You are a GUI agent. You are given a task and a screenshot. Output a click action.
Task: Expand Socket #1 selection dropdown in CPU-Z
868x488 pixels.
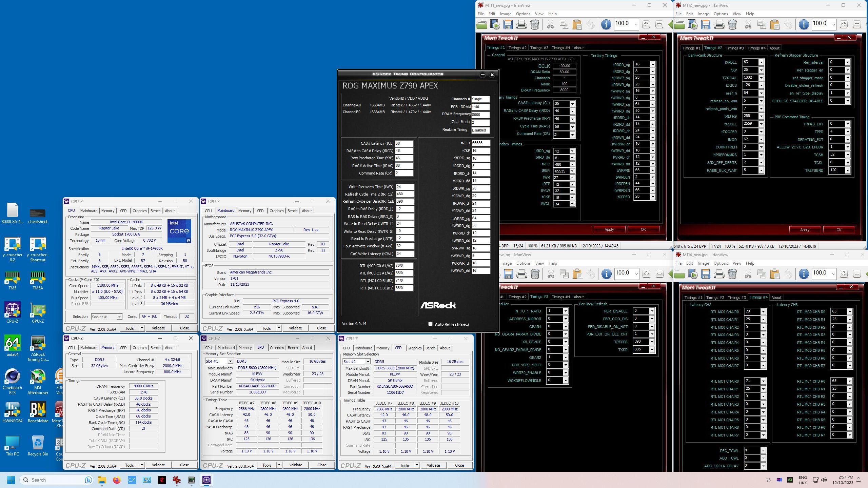[119, 317]
